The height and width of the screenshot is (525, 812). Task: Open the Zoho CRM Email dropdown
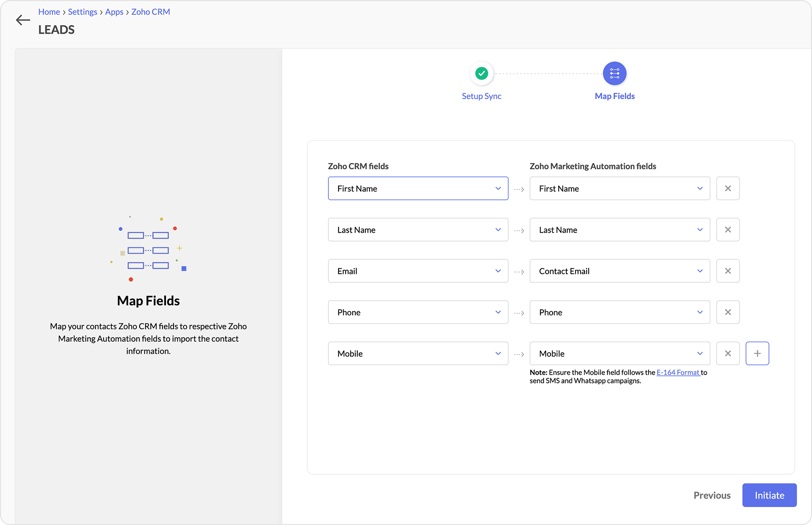click(x=418, y=271)
